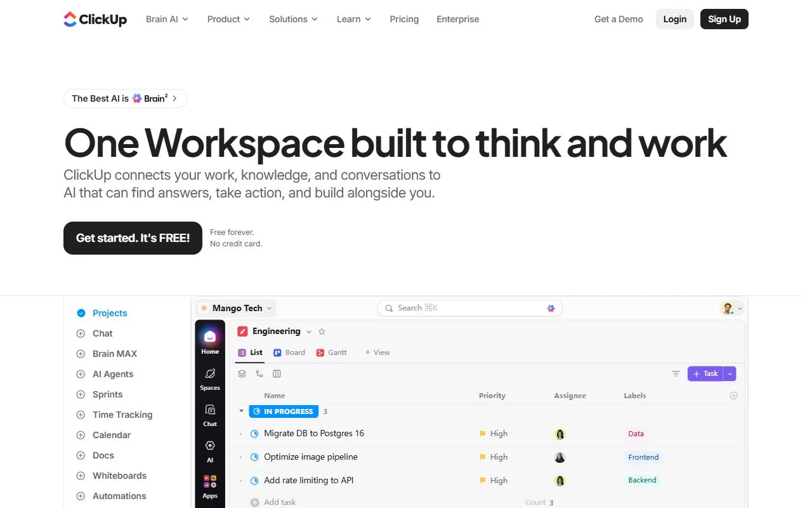Select the Brain MAX feature option

coord(107,354)
